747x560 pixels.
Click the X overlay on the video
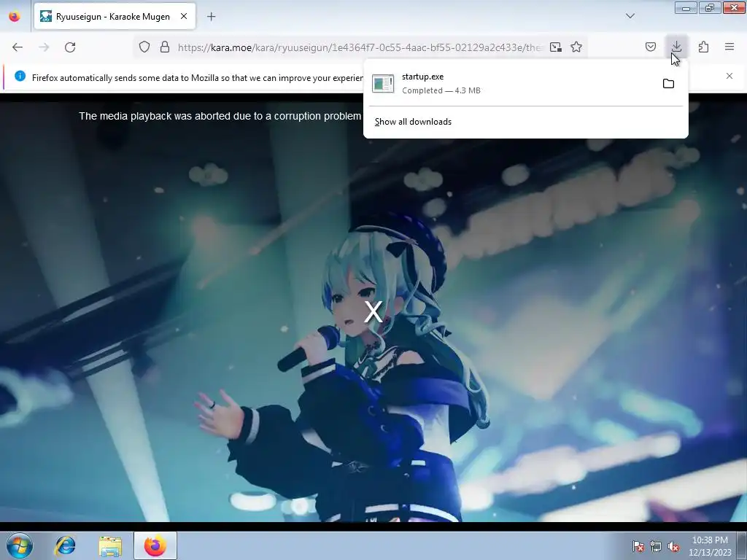(x=373, y=312)
